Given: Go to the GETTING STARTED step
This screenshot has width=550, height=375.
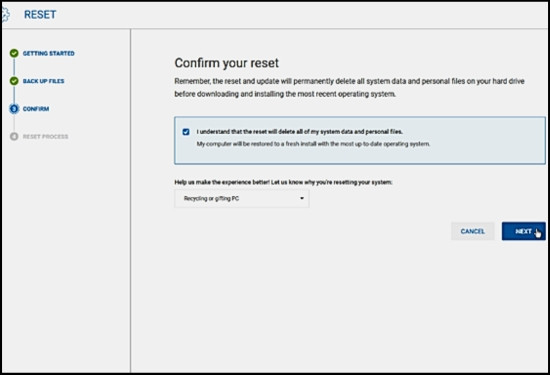Looking at the screenshot, I should tap(49, 53).
